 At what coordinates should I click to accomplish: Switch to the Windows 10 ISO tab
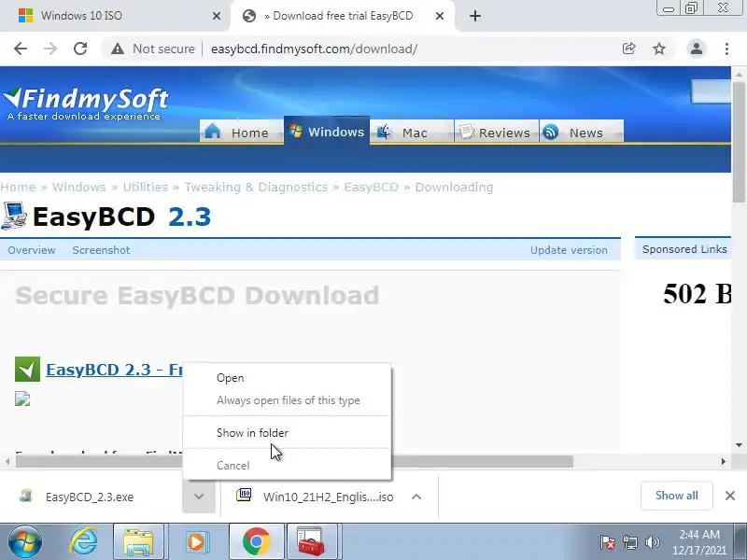pyautogui.click(x=114, y=16)
